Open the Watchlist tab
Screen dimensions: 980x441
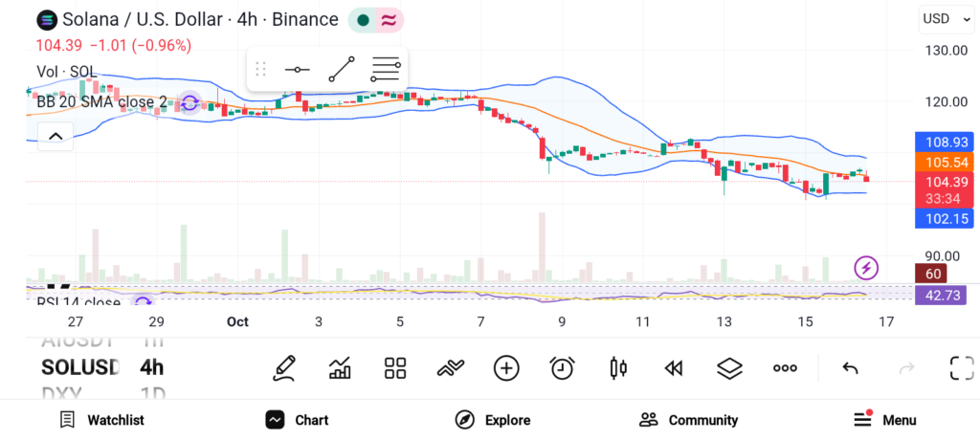(x=101, y=420)
